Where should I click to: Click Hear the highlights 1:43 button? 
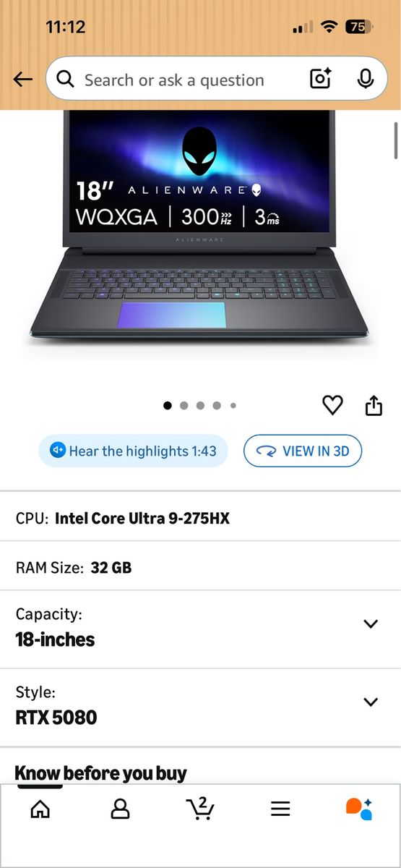pos(133,451)
